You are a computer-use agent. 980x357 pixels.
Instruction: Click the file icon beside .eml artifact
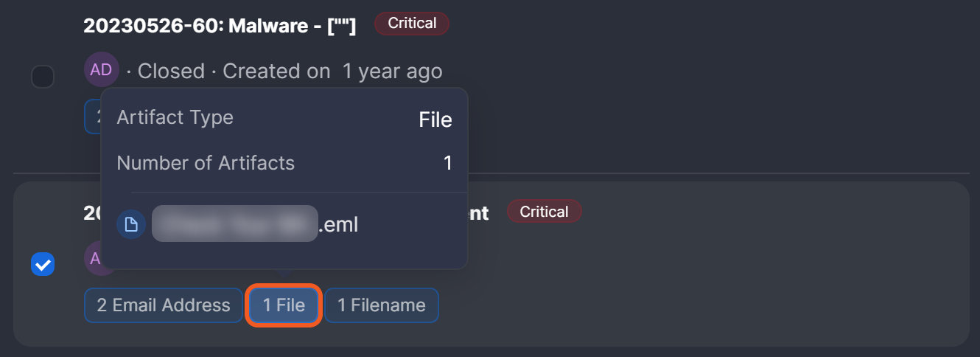coord(131,225)
